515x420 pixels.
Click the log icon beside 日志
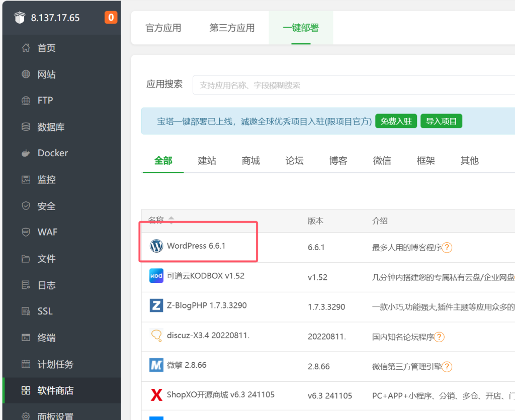(x=26, y=285)
